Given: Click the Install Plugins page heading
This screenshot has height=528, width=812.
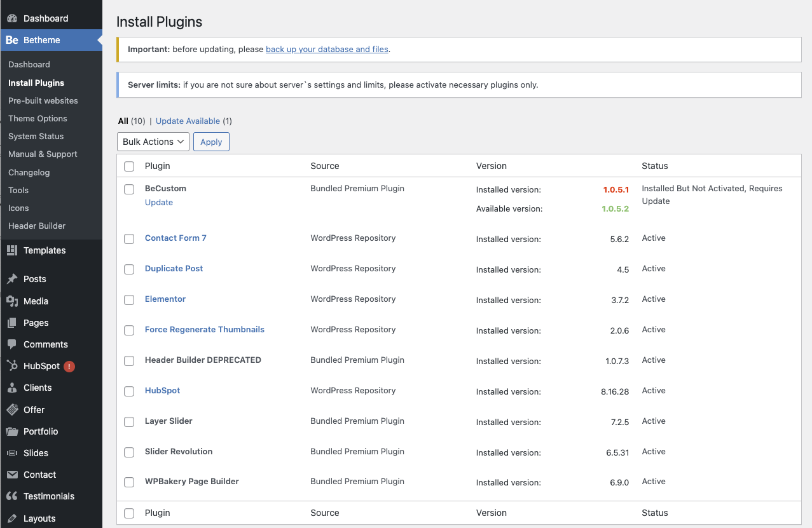Looking at the screenshot, I should pyautogui.click(x=160, y=22).
